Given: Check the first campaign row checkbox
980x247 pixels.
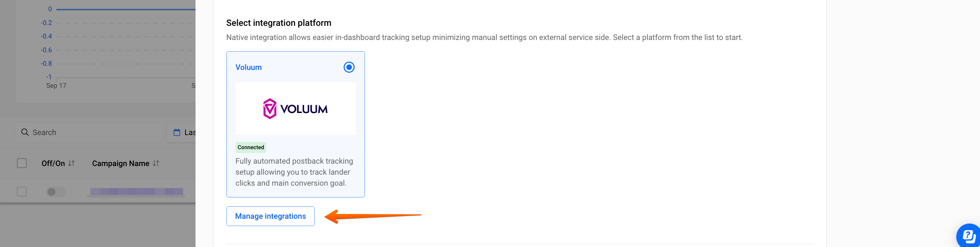Looking at the screenshot, I should (22, 191).
